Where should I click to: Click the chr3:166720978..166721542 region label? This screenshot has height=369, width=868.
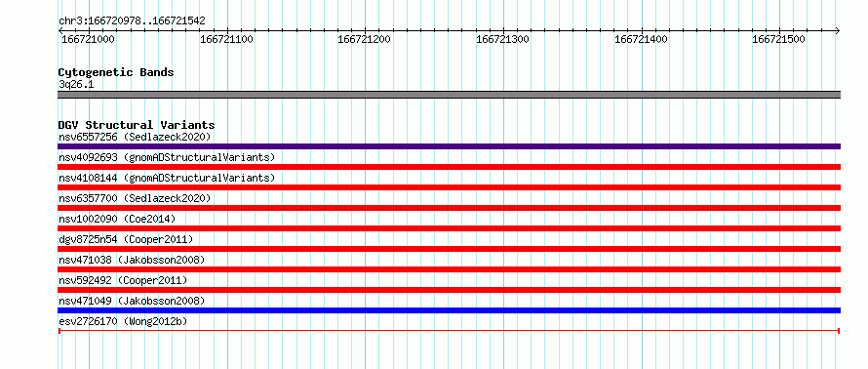(132, 21)
